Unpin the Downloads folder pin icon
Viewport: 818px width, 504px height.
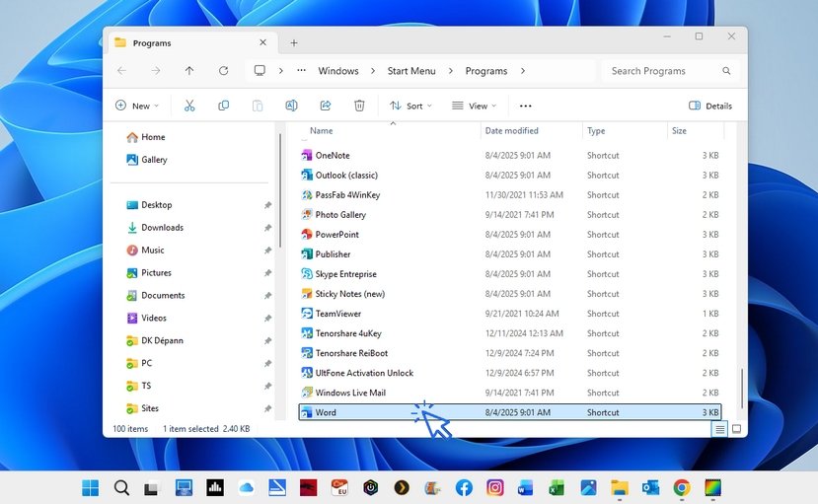(267, 228)
